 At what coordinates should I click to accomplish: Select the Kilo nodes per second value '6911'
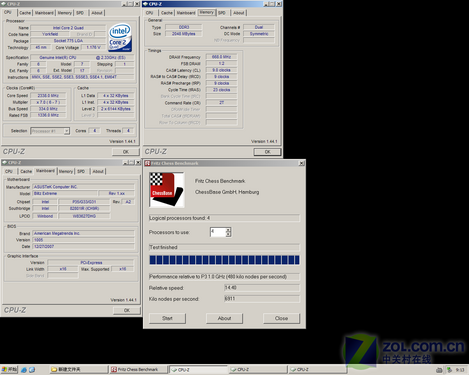pyautogui.click(x=262, y=299)
